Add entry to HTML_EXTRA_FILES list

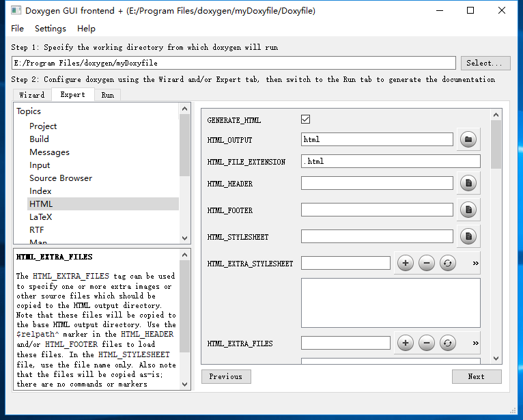tap(406, 343)
